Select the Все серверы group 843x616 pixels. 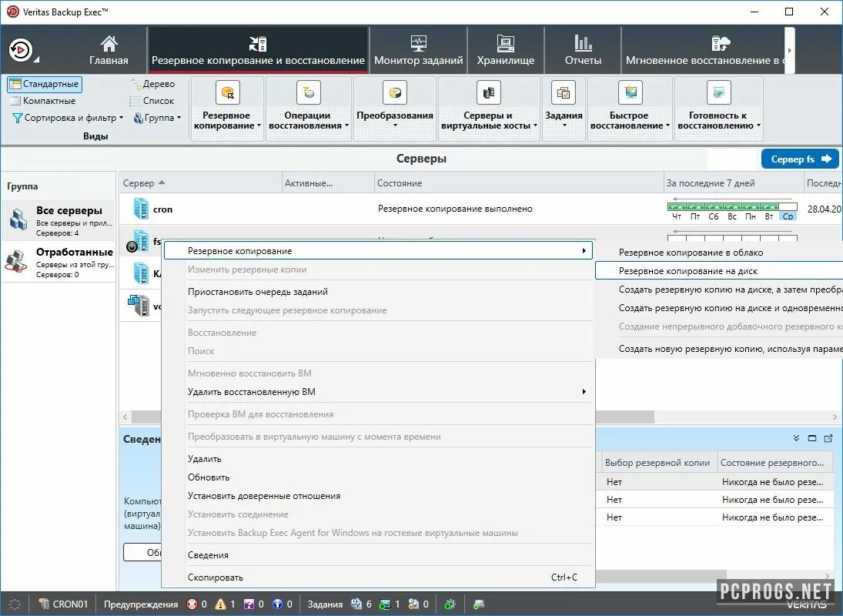[59, 220]
